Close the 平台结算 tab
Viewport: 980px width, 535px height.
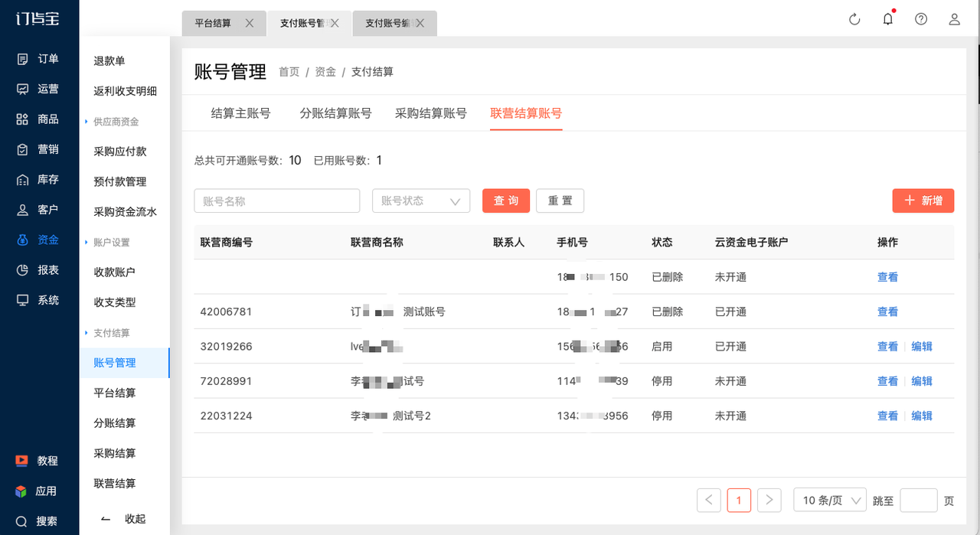point(250,23)
